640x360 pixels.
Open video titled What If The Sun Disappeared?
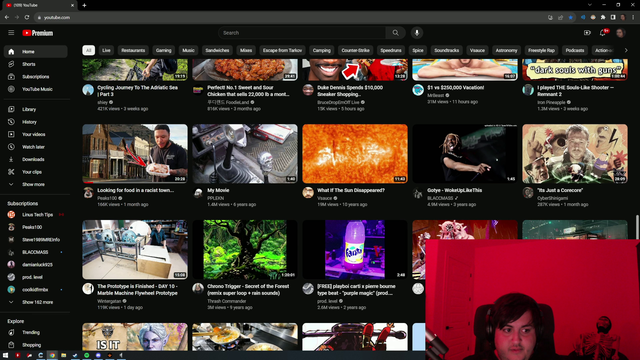351,190
